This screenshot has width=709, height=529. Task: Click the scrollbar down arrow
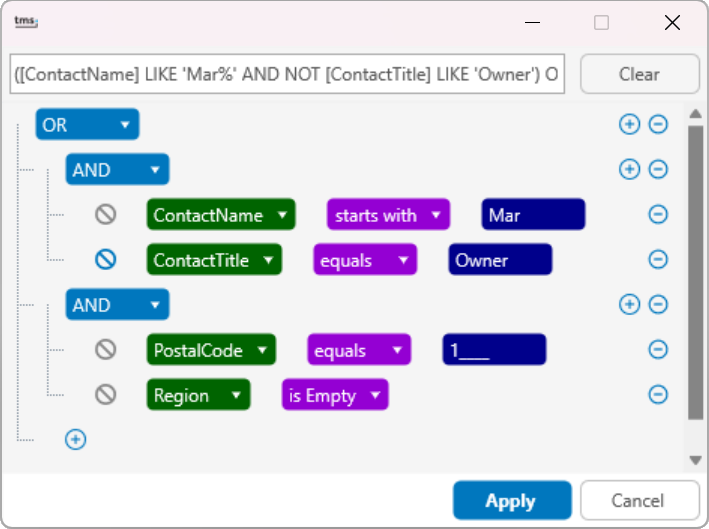coord(695,461)
